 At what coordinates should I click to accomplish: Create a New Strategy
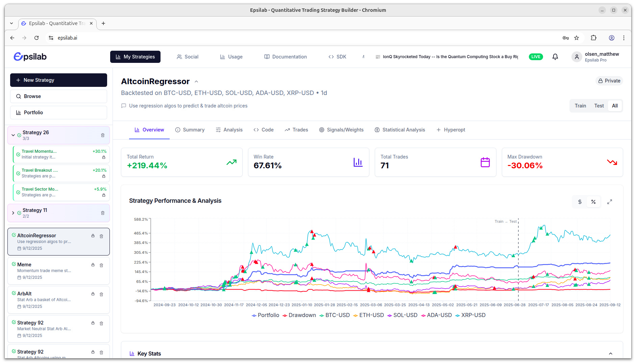[58, 80]
